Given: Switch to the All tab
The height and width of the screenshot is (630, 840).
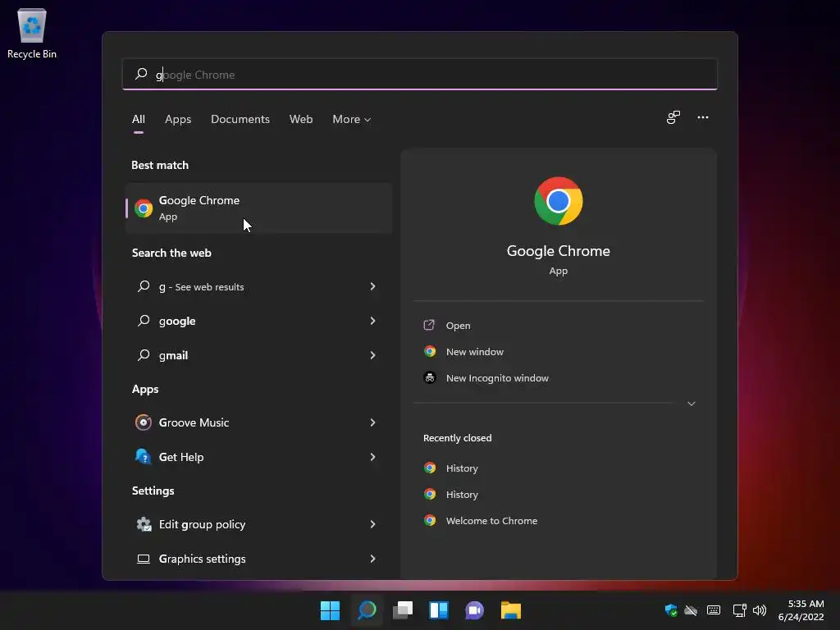Looking at the screenshot, I should click(x=138, y=119).
